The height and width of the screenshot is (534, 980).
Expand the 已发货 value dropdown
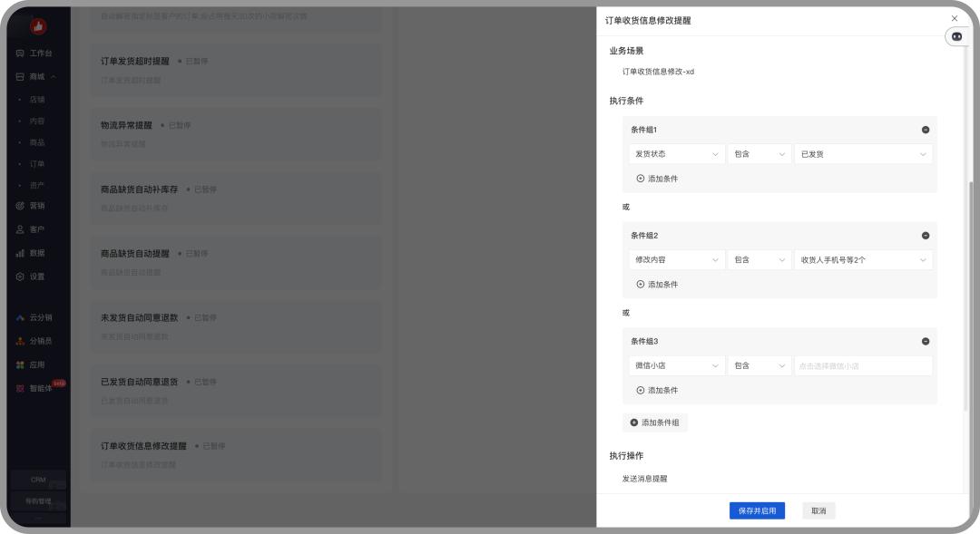pyautogui.click(x=862, y=154)
